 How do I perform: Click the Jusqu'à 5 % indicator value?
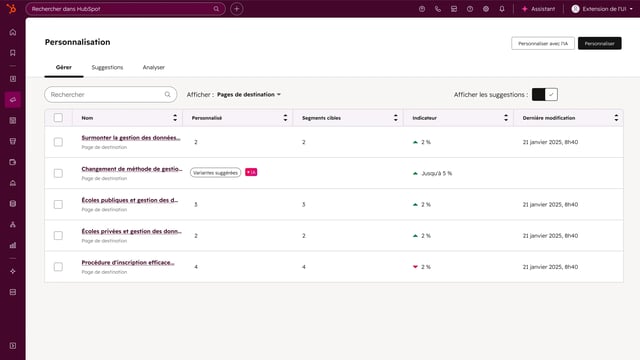[436, 173]
